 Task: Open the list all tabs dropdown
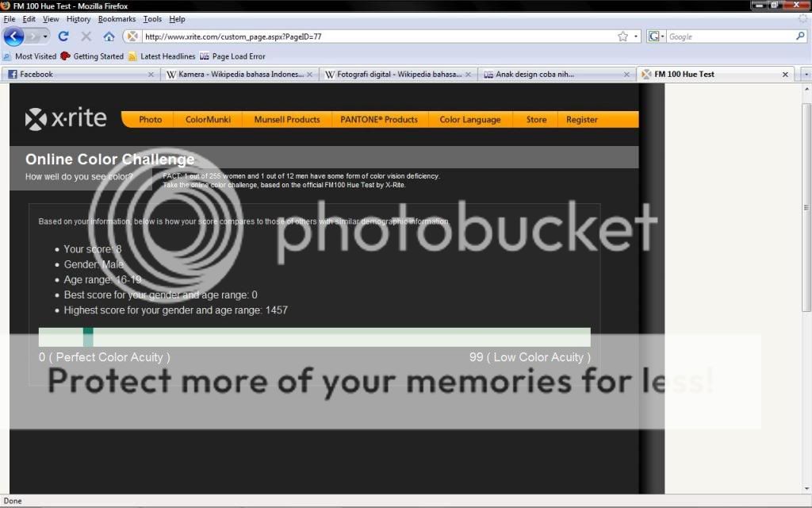(x=806, y=75)
